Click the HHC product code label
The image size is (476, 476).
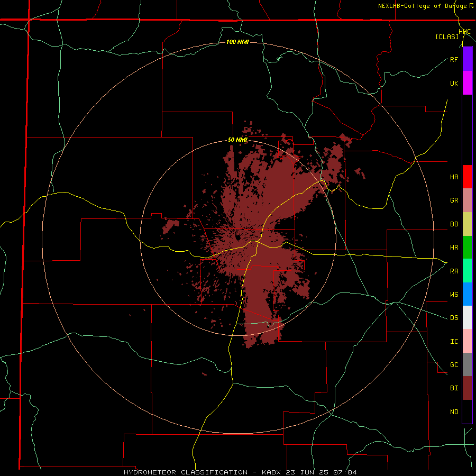point(465,32)
